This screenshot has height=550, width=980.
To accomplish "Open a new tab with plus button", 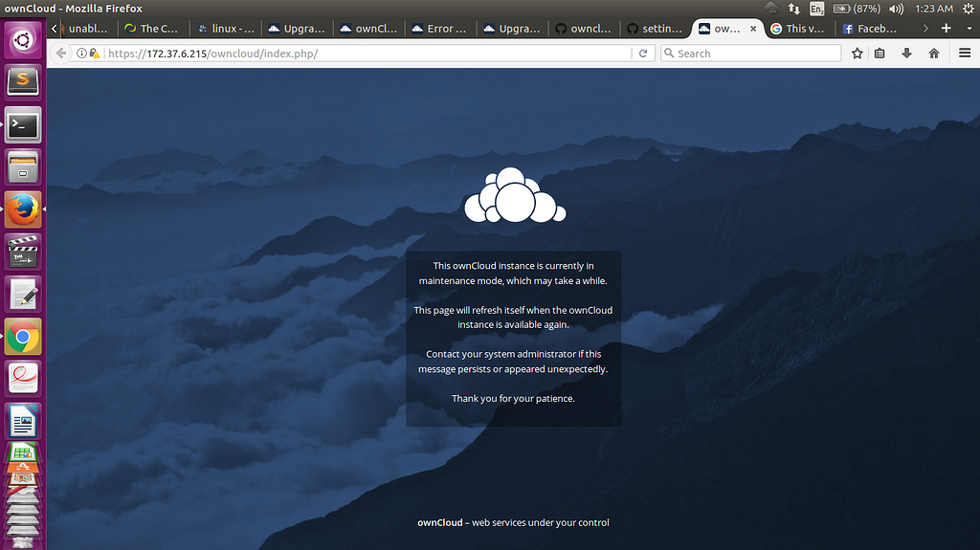I will click(947, 28).
